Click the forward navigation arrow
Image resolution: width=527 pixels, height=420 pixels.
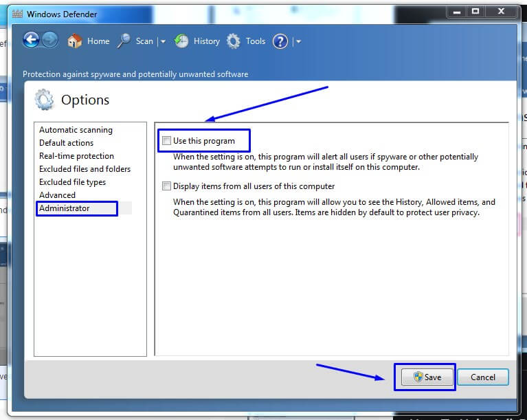(50, 41)
